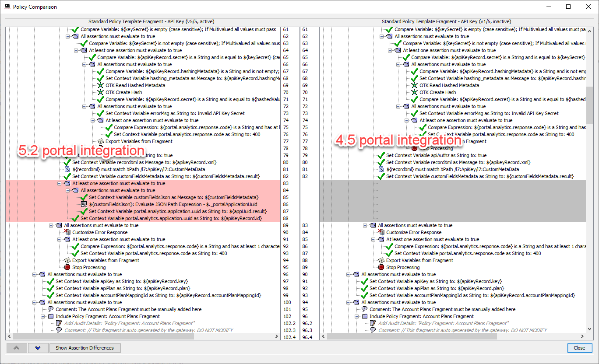Collapse line 72 assertion folder in v5/5 pane
599x364 pixels.
[x=85, y=106]
